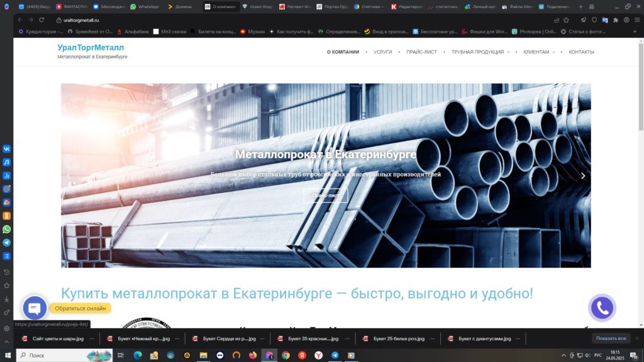Open the VK Music sidebar icon
Image resolution: width=644 pixels, height=362 pixels.
click(x=6, y=163)
